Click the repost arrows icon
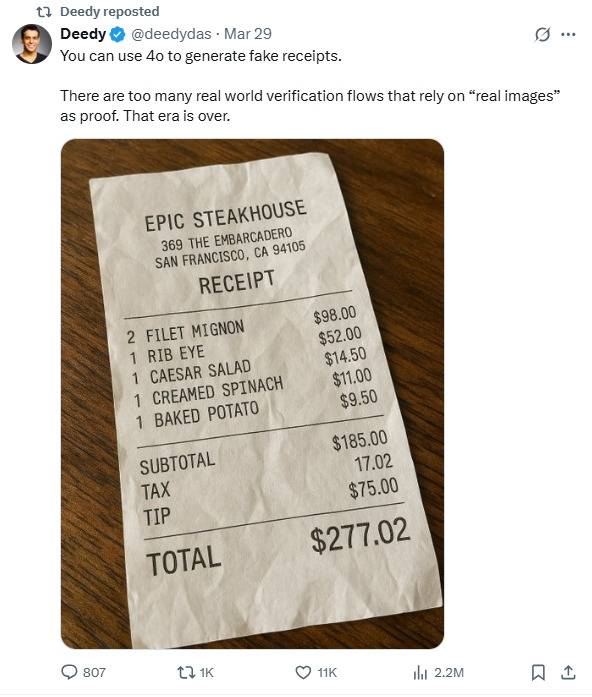Image resolution: width=592 pixels, height=697 pixels. [x=186, y=672]
